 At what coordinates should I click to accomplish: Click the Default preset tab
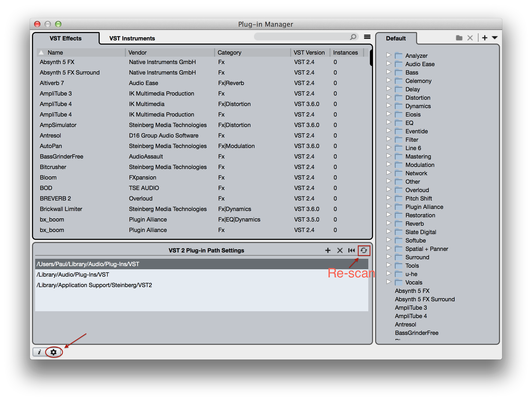[x=396, y=38]
